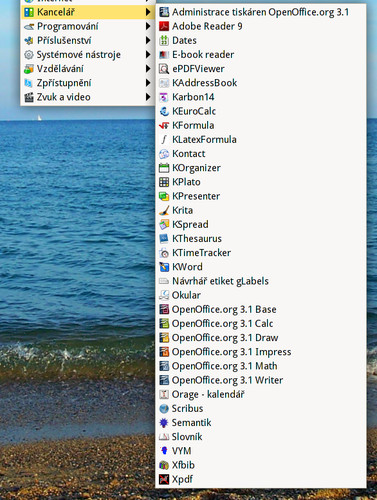Expand the Příslušenství submenu arrow
The width and height of the screenshot is (377, 500).
148,41
